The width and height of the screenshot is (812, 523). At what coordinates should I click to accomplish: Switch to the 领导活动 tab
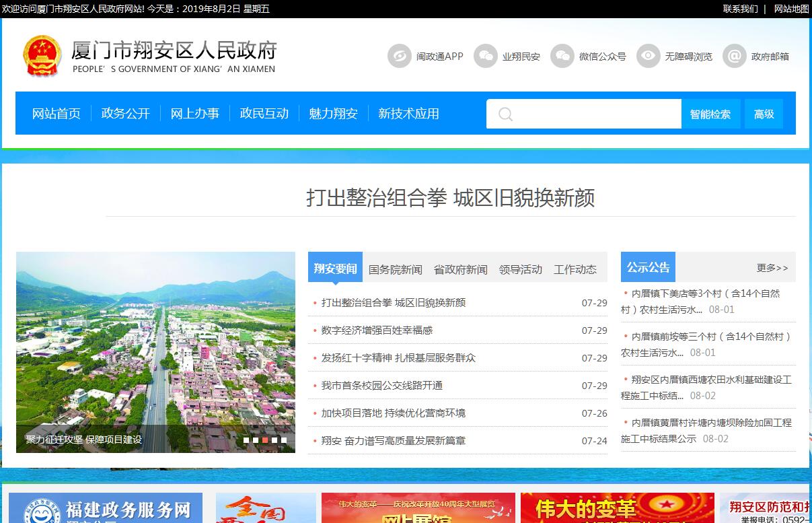[520, 269]
